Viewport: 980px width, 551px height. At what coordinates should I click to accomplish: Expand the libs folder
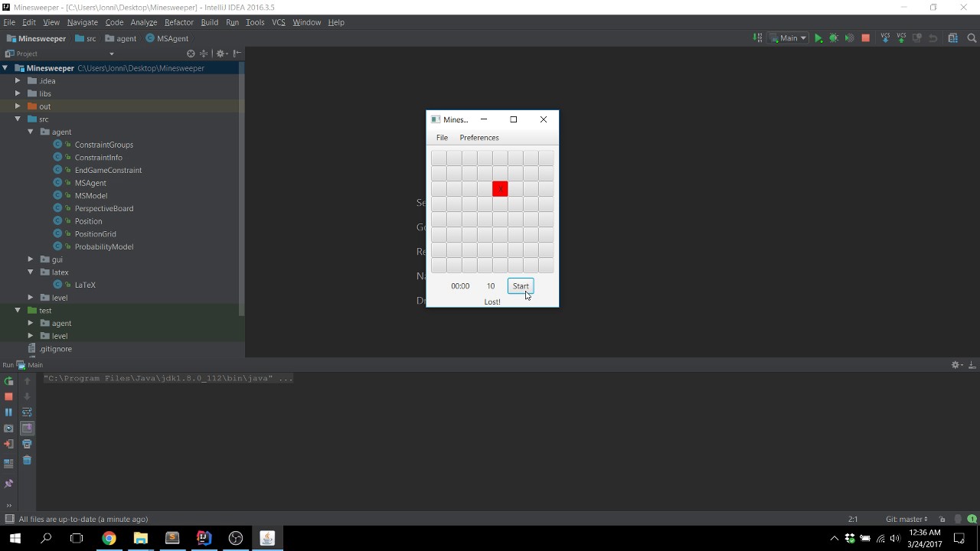click(18, 93)
